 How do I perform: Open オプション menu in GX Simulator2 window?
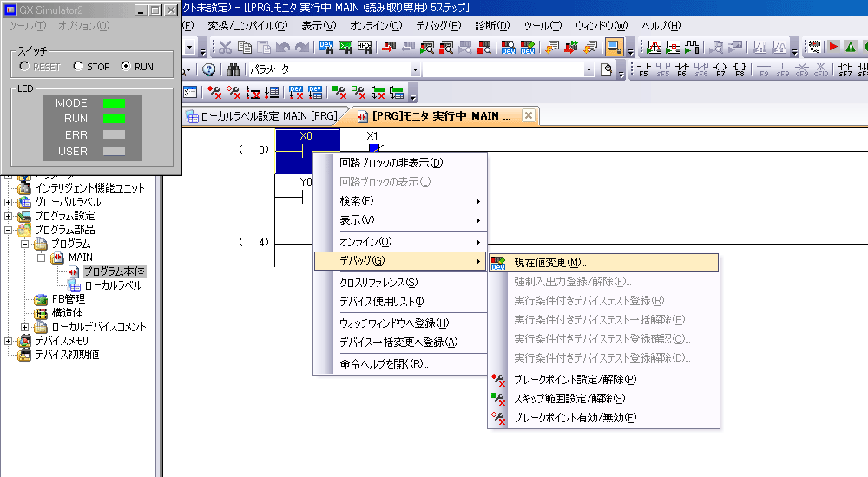[83, 25]
